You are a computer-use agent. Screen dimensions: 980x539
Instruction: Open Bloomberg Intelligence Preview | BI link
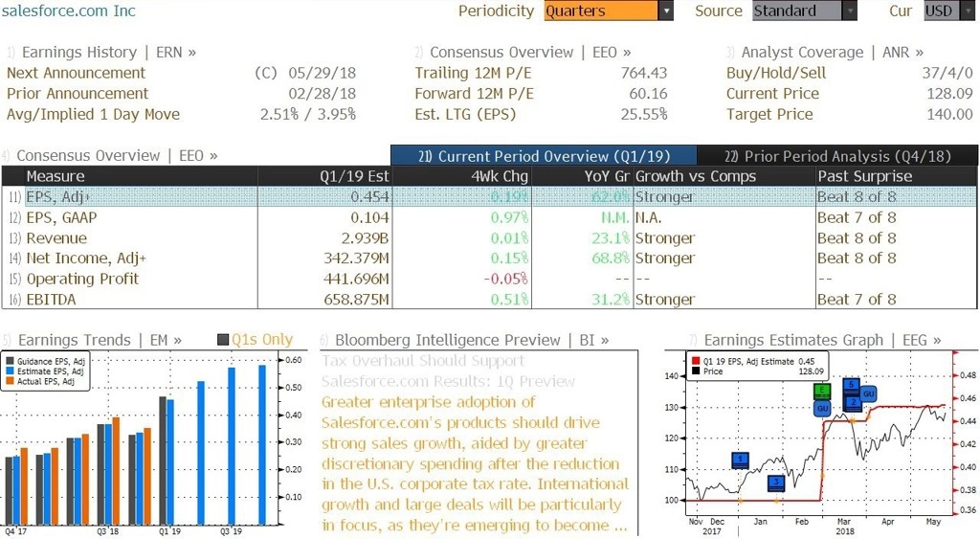[472, 340]
